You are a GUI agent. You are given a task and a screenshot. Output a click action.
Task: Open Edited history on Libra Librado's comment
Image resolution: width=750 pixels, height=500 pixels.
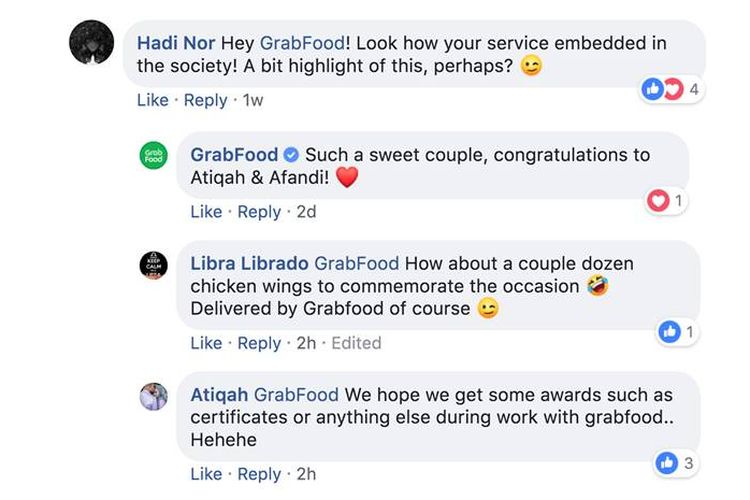point(356,342)
